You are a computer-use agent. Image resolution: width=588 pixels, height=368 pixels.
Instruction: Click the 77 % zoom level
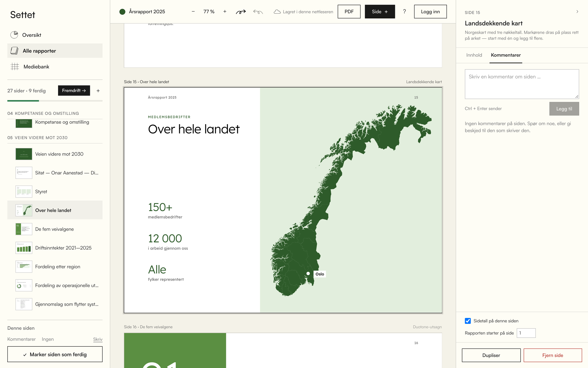pyautogui.click(x=209, y=12)
